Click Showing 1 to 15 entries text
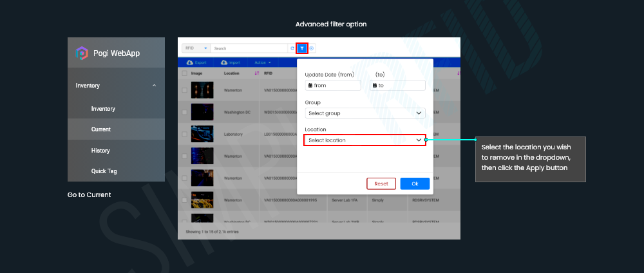This screenshot has height=273, width=644. [212, 232]
